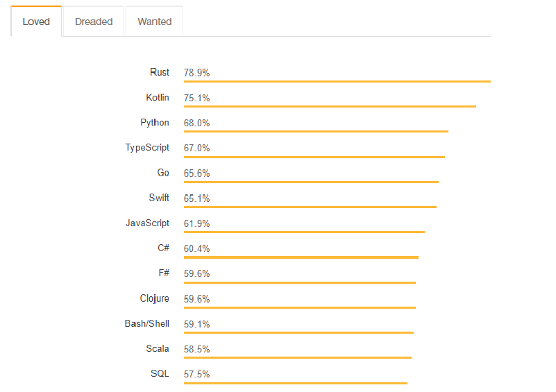Select the JavaScript label
Viewport: 556px width, 392px height.
tap(148, 223)
